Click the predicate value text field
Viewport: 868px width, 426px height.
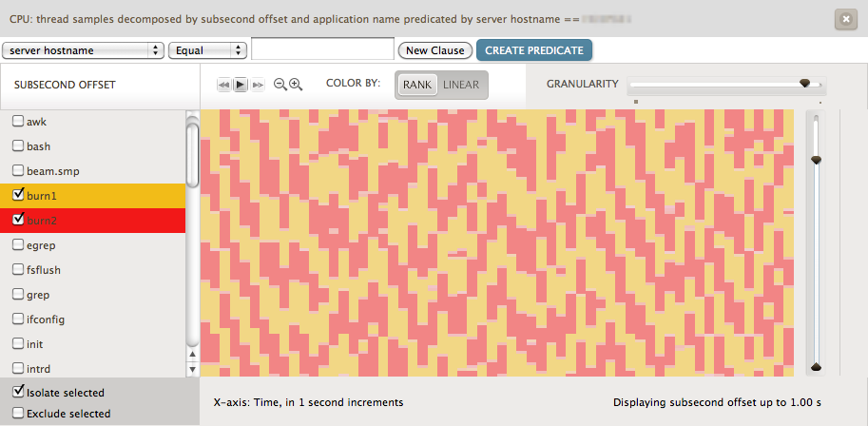point(322,49)
